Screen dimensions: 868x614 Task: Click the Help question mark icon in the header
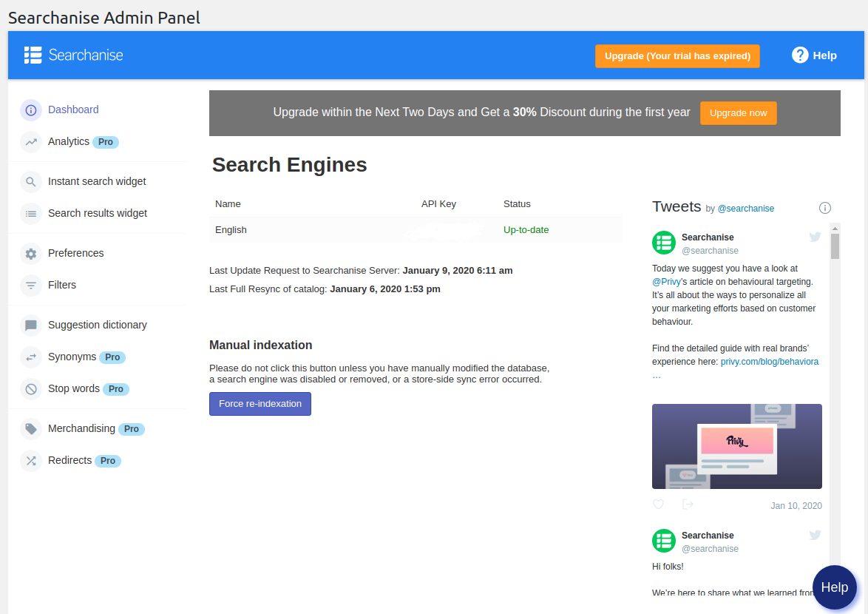[800, 55]
